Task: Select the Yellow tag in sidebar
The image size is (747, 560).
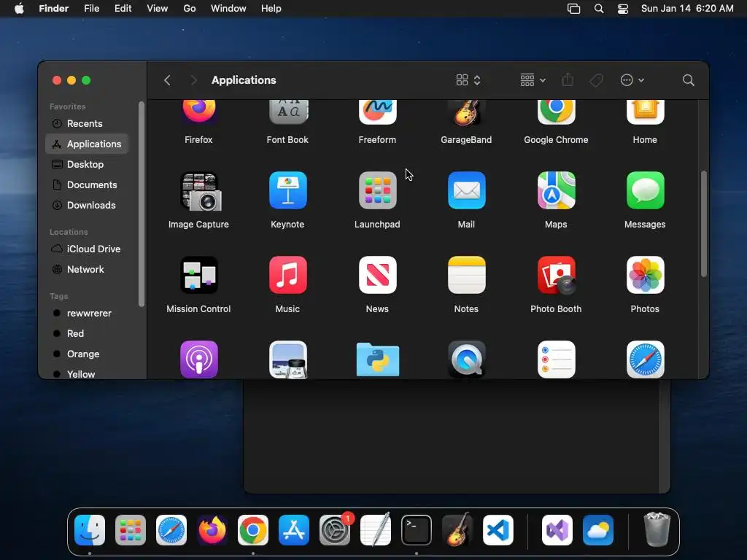Action: 87,373
